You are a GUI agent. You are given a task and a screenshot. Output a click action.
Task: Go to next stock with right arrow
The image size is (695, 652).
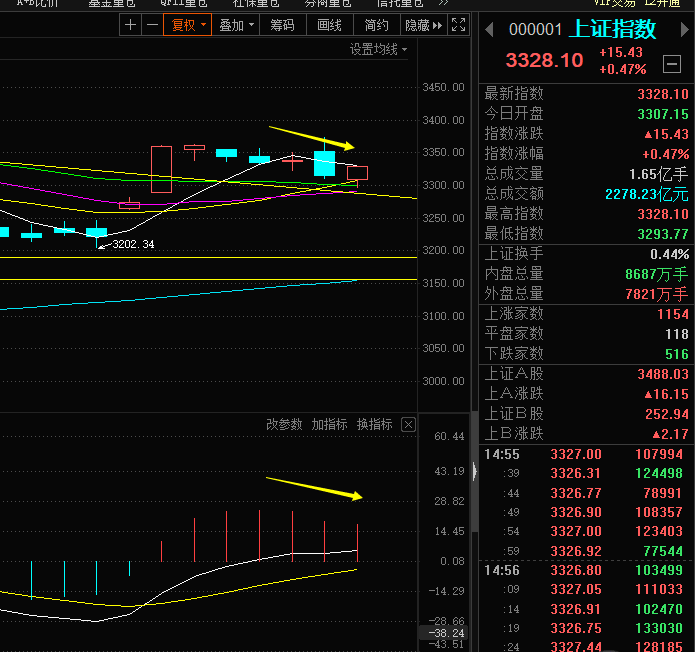pos(684,30)
